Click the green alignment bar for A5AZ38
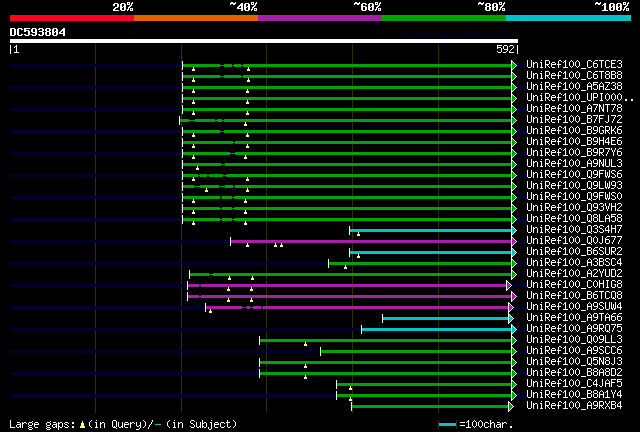Image resolution: width=640 pixels, height=432 pixels. tap(347, 87)
